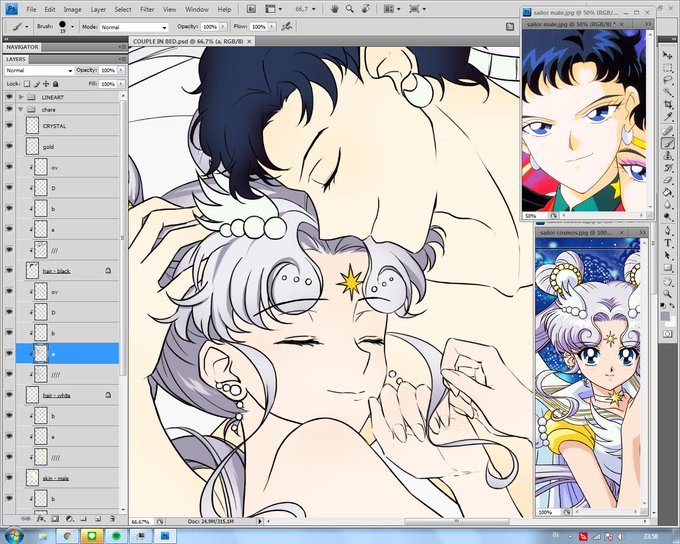This screenshot has height=544, width=680.
Task: Select the Pen tool
Action: point(667,230)
